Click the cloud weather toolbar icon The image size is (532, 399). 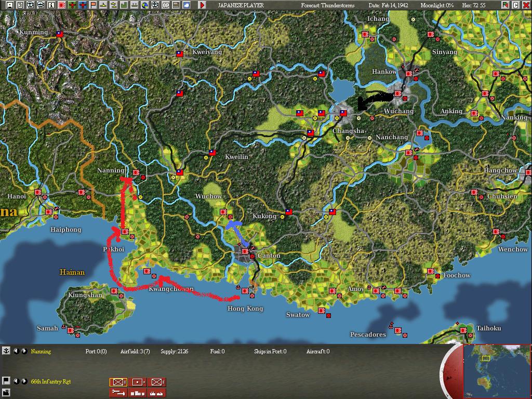click(187, 5)
